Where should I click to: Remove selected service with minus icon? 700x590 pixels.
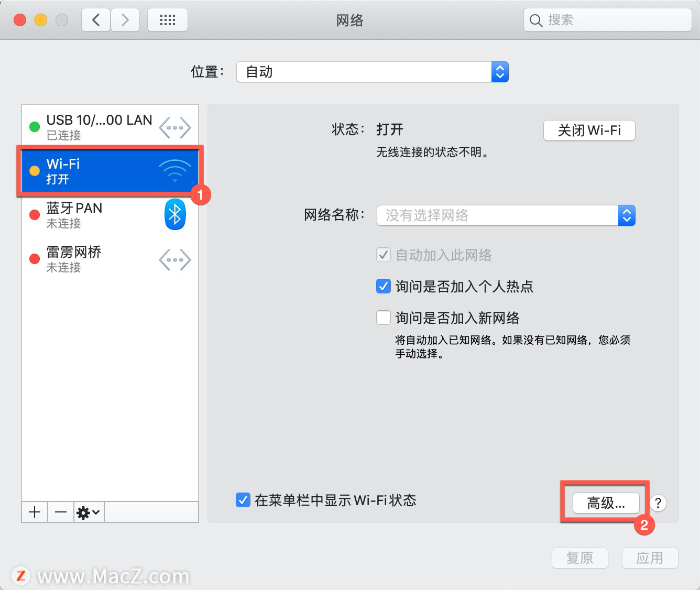(x=60, y=512)
